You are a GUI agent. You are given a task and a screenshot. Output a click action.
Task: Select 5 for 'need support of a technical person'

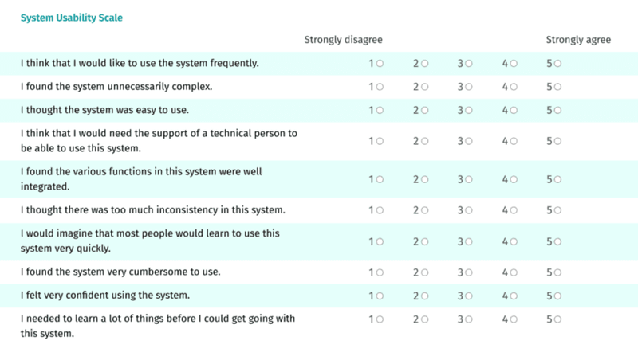(557, 141)
